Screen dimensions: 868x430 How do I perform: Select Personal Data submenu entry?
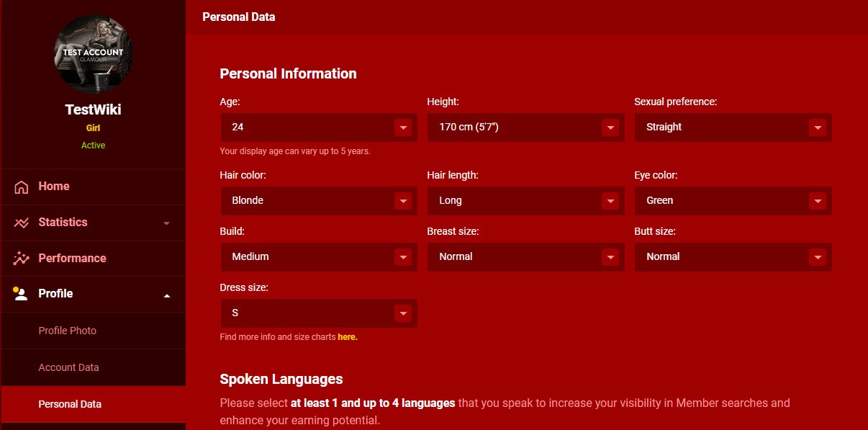(x=93, y=404)
